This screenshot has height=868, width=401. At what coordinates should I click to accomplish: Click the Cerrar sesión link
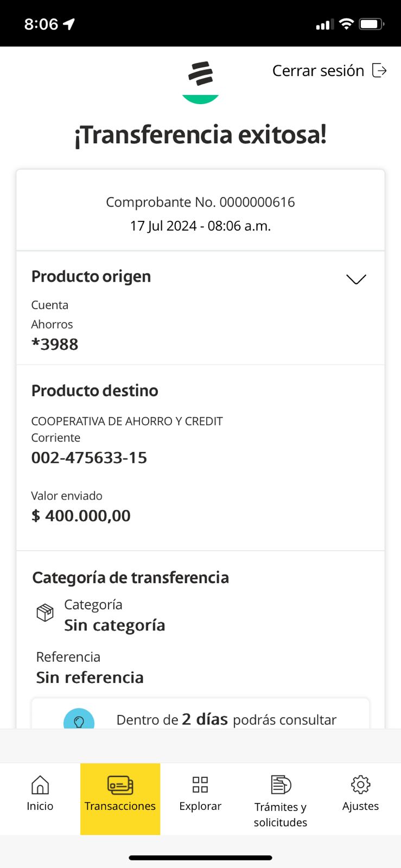318,71
